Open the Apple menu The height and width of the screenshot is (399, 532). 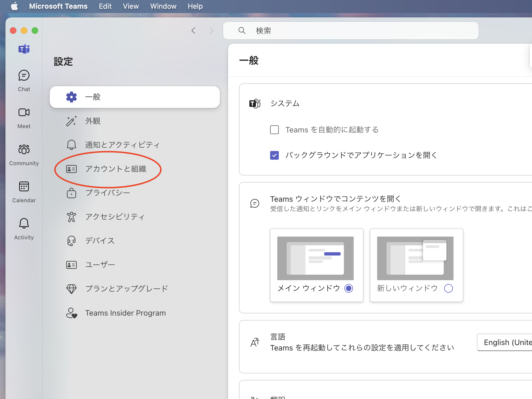point(14,6)
